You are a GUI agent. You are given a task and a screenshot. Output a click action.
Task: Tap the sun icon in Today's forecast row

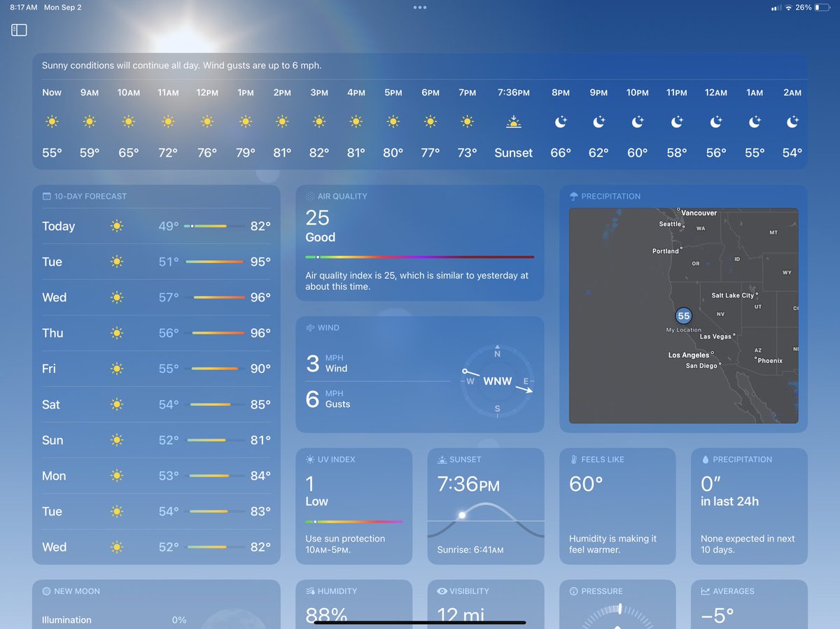(117, 226)
